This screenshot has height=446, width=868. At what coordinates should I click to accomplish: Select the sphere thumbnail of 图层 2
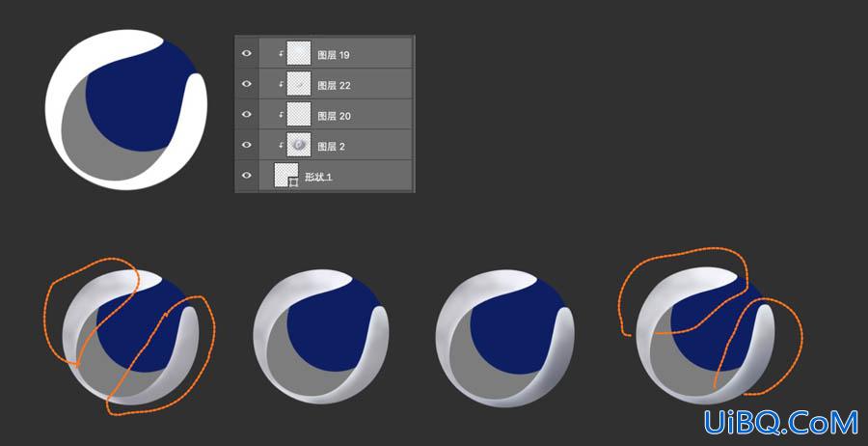click(x=298, y=145)
